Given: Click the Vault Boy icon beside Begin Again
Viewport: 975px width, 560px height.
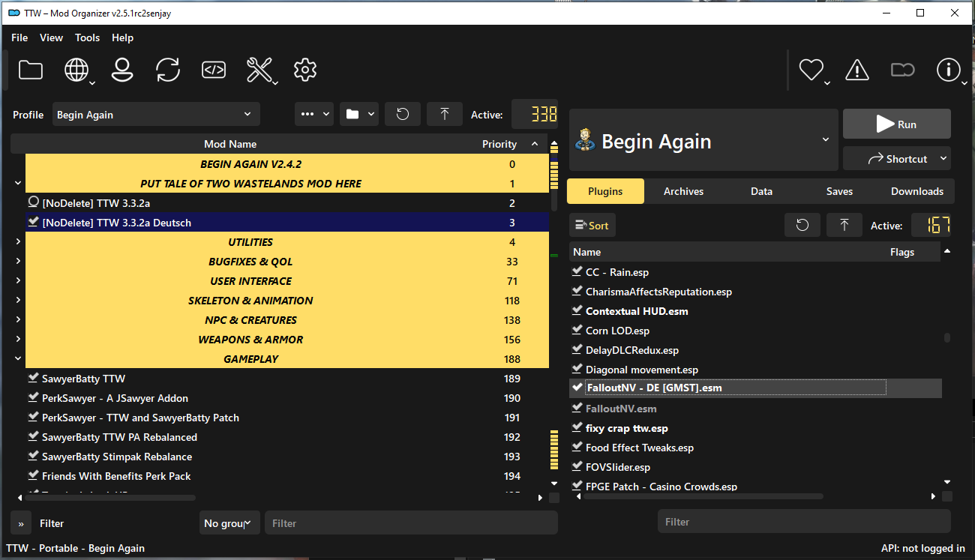Looking at the screenshot, I should tap(585, 141).
